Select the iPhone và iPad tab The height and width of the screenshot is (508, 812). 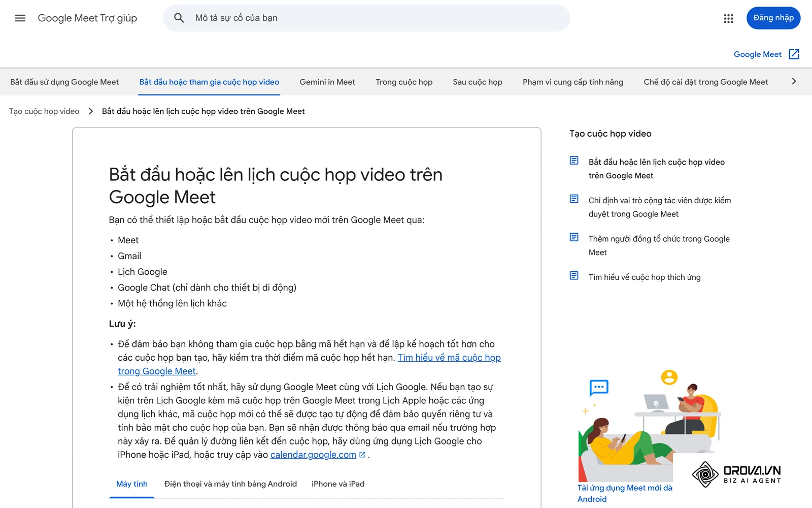(x=338, y=484)
